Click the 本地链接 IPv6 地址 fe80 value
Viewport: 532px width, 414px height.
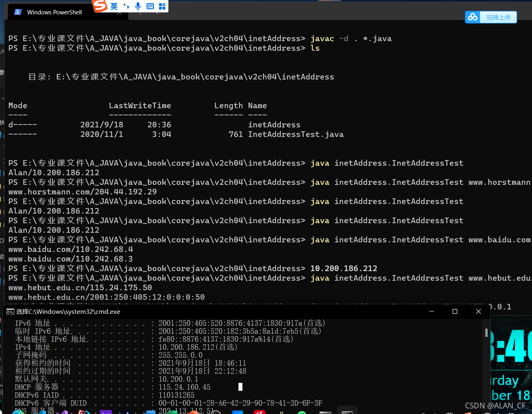tap(226, 339)
